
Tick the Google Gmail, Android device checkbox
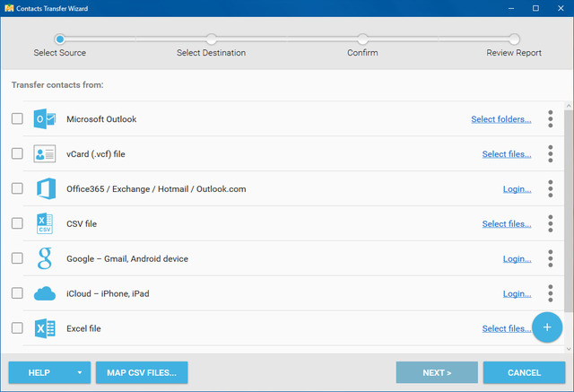[x=17, y=258]
